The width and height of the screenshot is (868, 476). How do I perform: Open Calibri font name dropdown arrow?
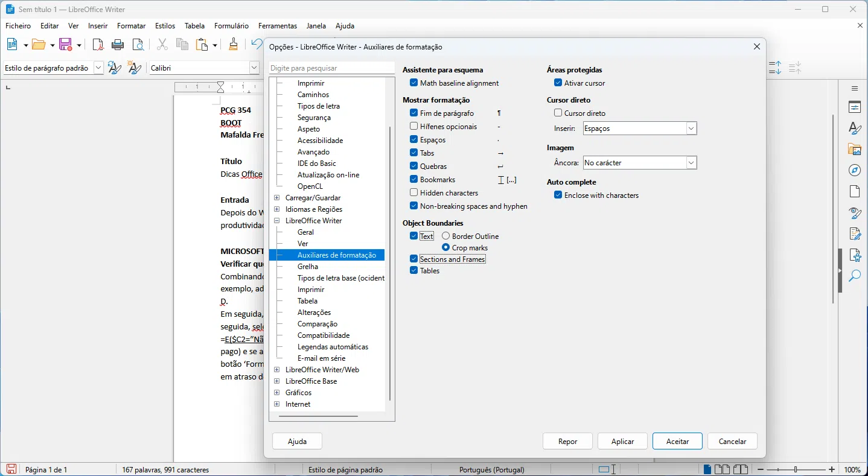point(254,68)
